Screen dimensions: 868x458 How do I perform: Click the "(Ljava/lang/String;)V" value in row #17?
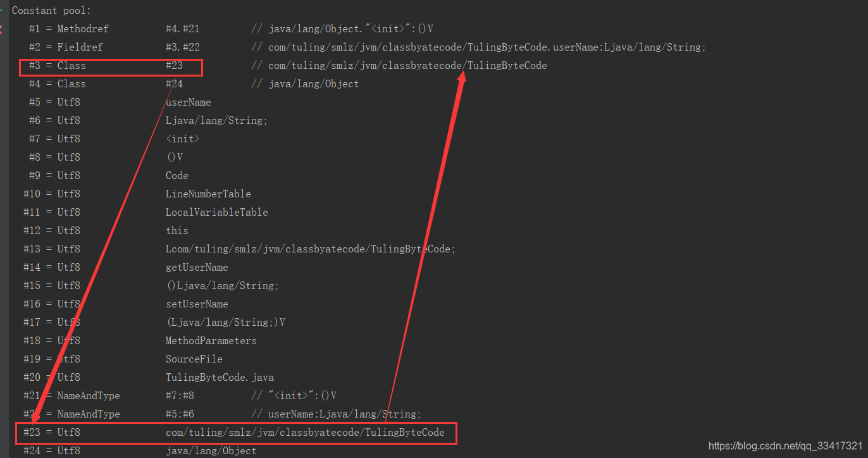[x=225, y=323]
